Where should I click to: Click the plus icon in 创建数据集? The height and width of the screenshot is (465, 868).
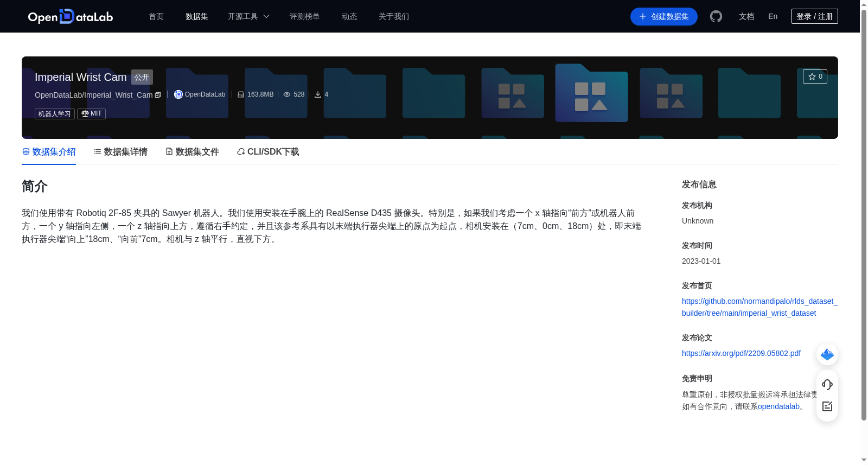coord(643,16)
